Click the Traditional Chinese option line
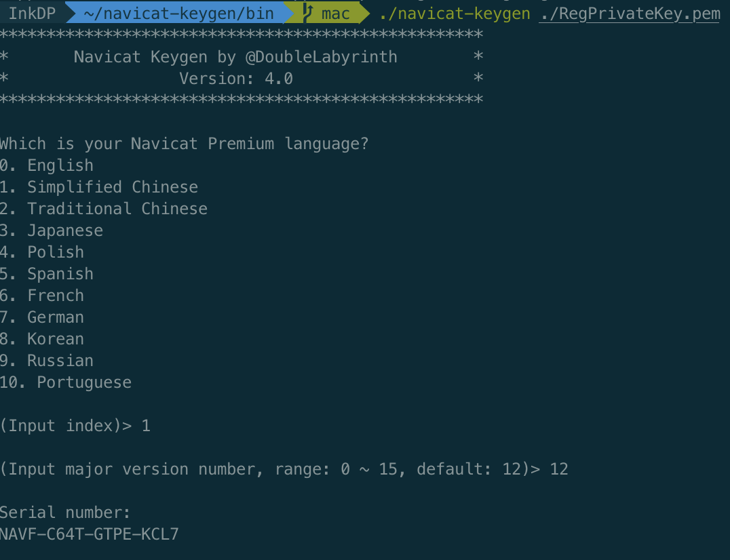Image resolution: width=730 pixels, height=560 pixels. tap(104, 209)
